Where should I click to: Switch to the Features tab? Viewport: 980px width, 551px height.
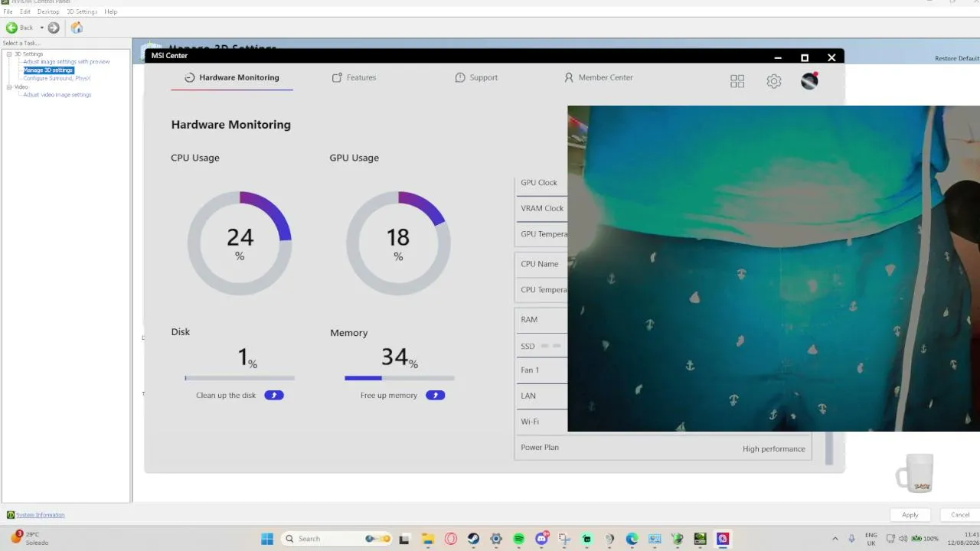coord(354,77)
